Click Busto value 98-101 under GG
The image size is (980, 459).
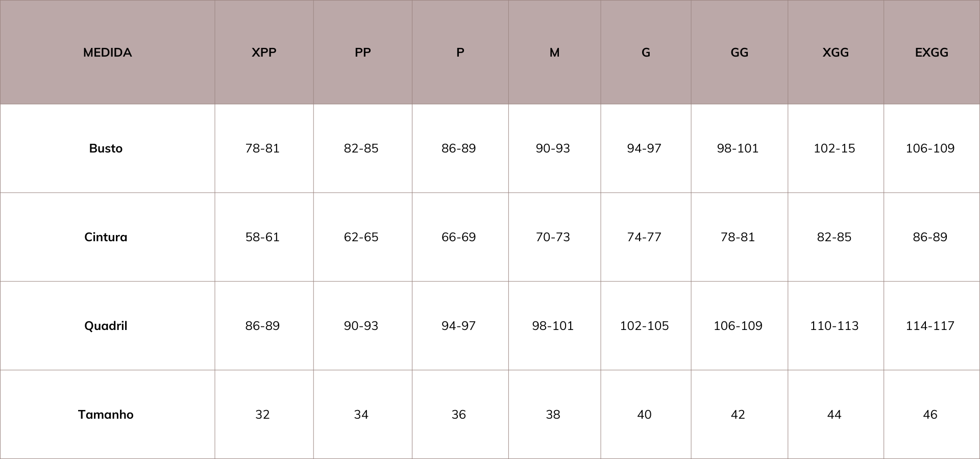738,148
